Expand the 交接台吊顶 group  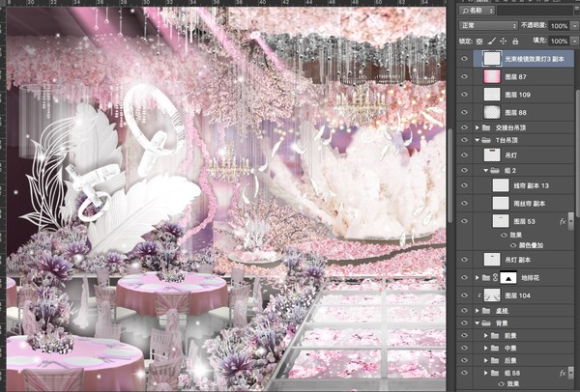click(478, 127)
